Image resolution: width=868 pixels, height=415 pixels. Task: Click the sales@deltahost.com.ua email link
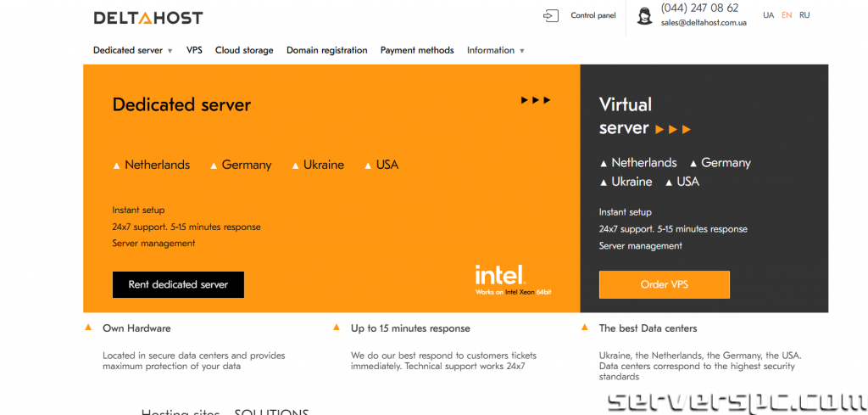click(x=704, y=23)
